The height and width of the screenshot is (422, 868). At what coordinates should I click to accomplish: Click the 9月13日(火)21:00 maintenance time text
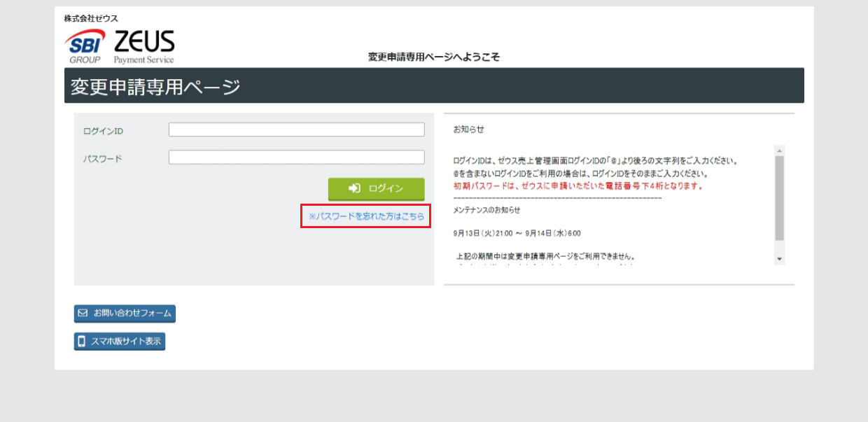[517, 233]
